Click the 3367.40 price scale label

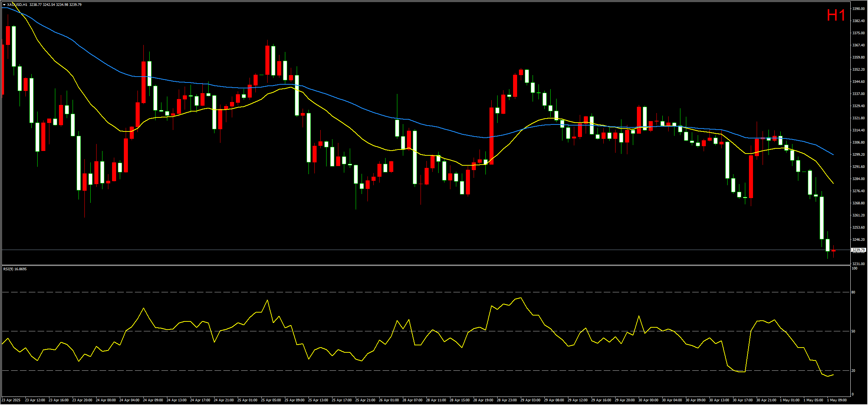pos(858,45)
